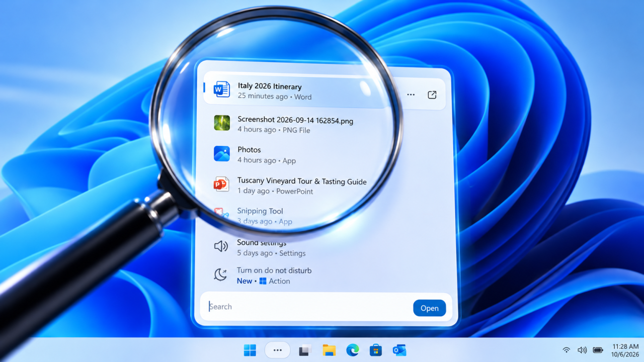Select "Tuscany Vineyard Tour & Tasting Guide"
This screenshot has height=362, width=644.
coord(302,182)
